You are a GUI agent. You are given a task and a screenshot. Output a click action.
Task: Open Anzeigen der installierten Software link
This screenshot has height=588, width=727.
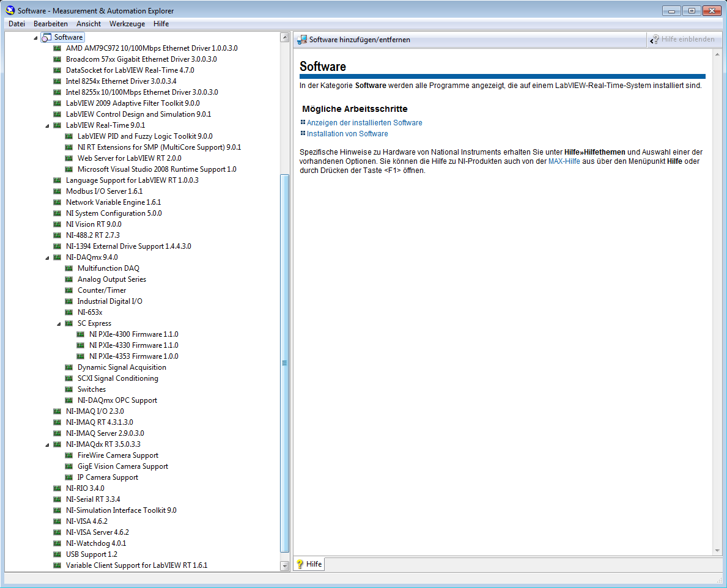[364, 123]
